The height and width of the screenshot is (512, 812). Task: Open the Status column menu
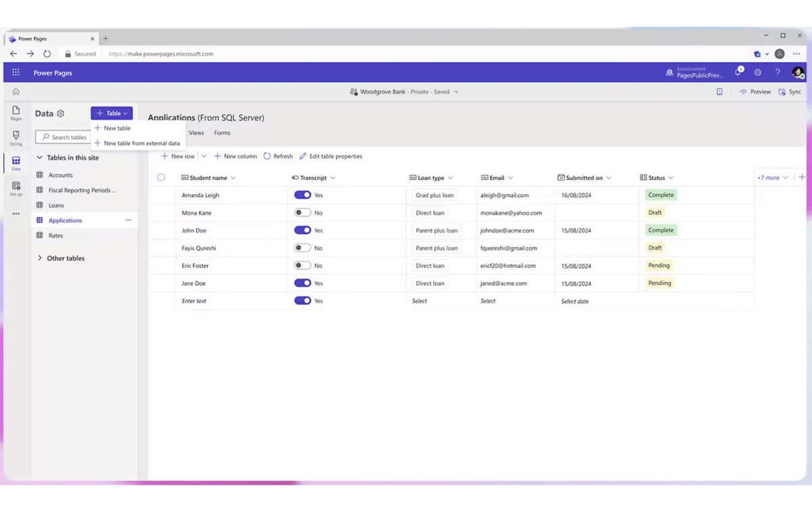(671, 178)
